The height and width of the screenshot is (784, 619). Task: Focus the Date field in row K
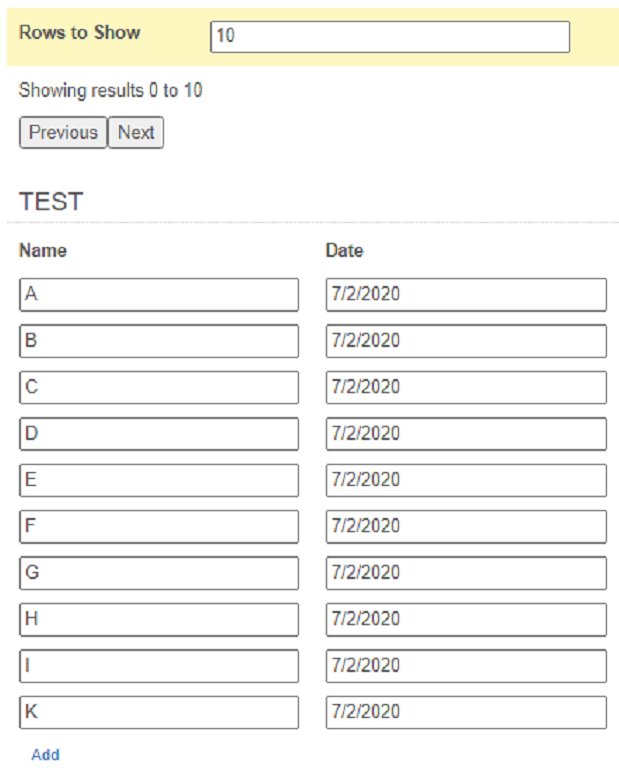tap(466, 712)
